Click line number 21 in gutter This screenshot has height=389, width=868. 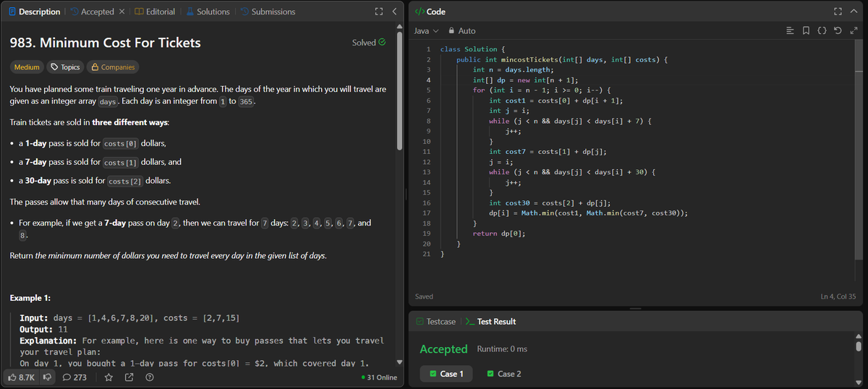pyautogui.click(x=427, y=255)
